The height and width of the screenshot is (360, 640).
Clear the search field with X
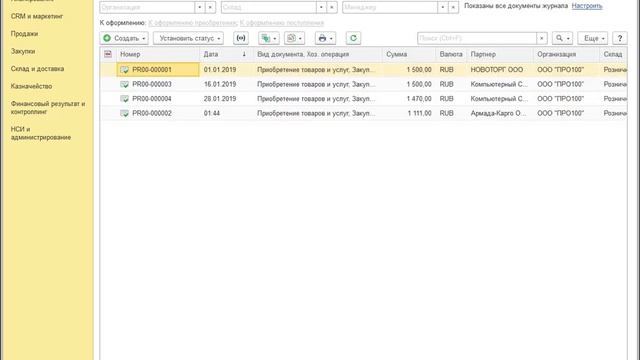click(x=542, y=38)
